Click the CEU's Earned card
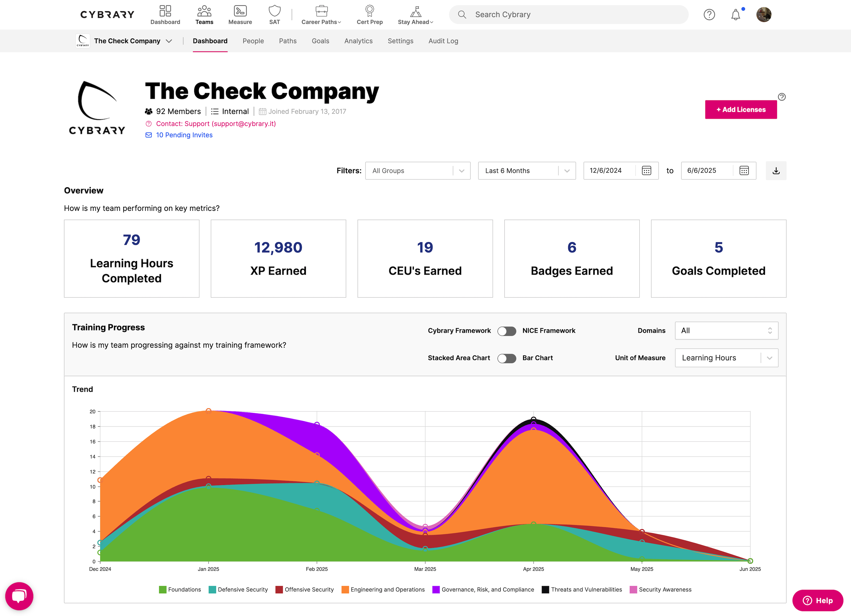Viewport: 851px width, 616px height. pyautogui.click(x=425, y=259)
